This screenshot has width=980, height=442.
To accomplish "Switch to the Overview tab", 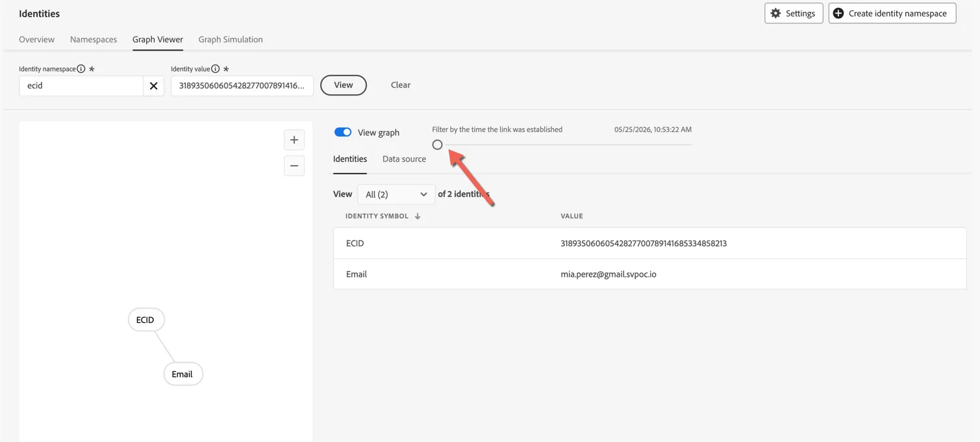I will pos(37,39).
